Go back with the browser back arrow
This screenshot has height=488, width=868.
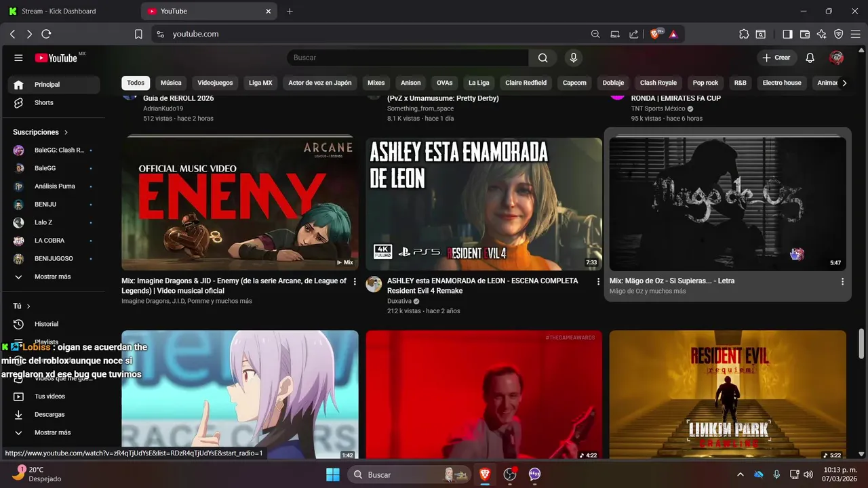(12, 34)
